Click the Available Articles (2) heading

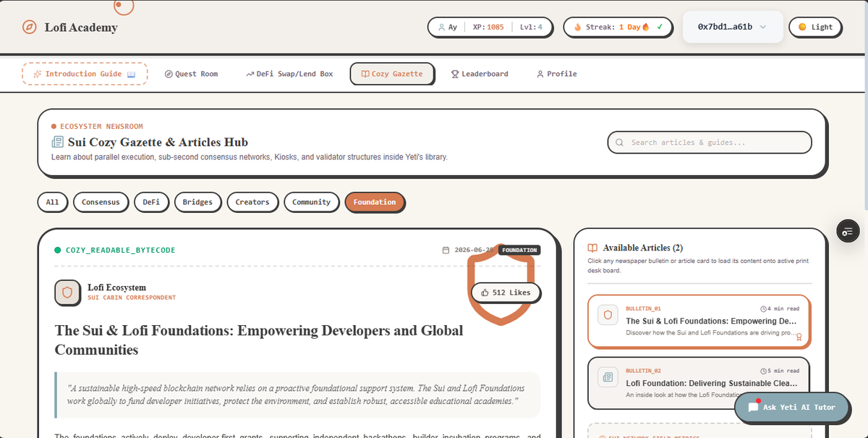point(643,248)
